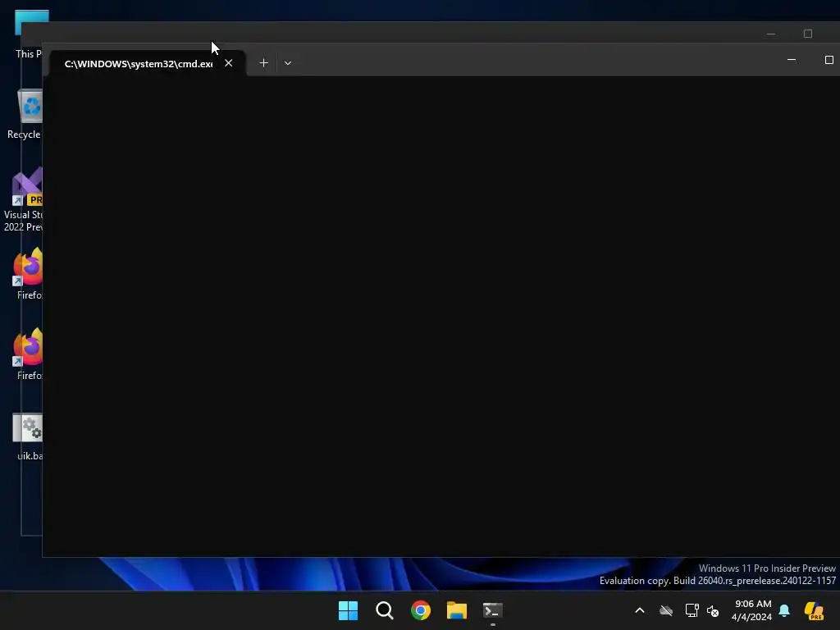Open the Windows Start menu

pos(348,610)
